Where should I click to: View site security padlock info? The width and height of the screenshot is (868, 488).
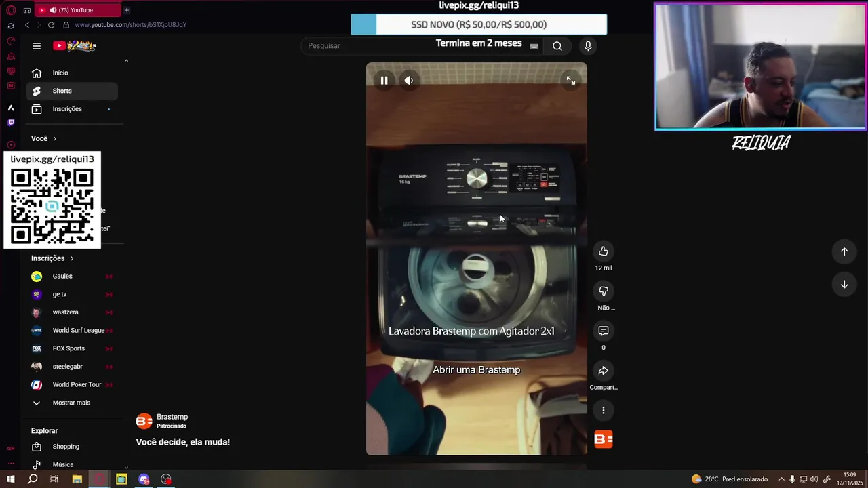pos(66,25)
